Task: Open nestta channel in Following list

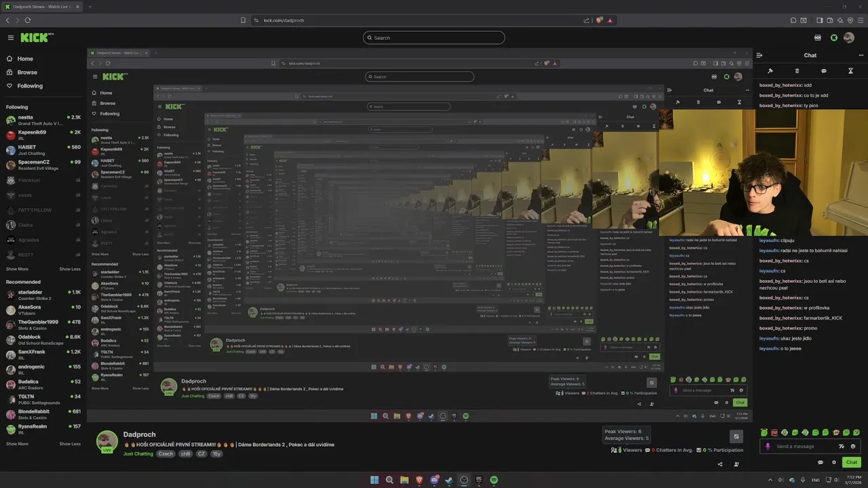Action: (x=43, y=120)
